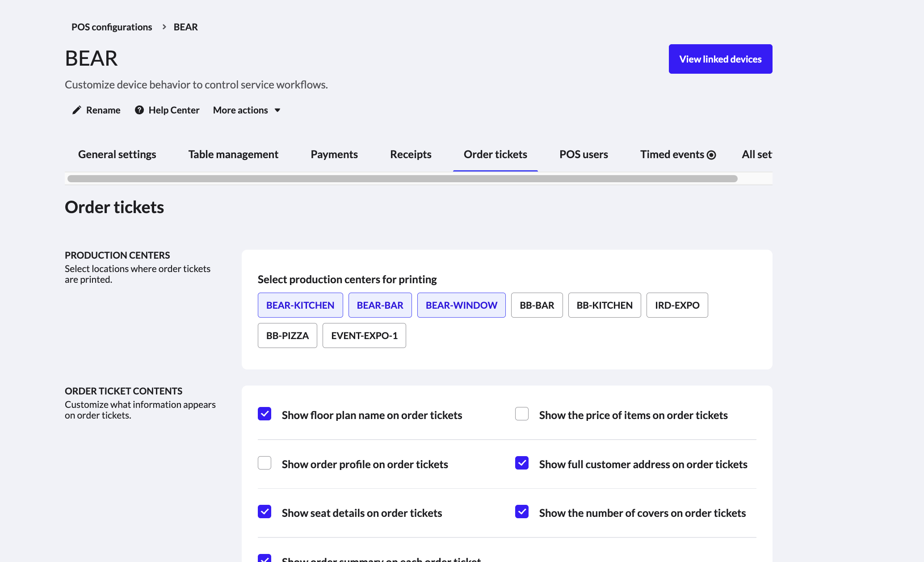Deselect the BEAR-KITCHEN production center
924x562 pixels.
(300, 305)
